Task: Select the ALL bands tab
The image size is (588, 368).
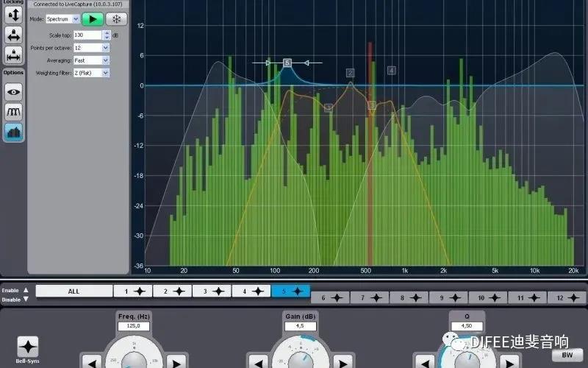Action: [x=74, y=291]
